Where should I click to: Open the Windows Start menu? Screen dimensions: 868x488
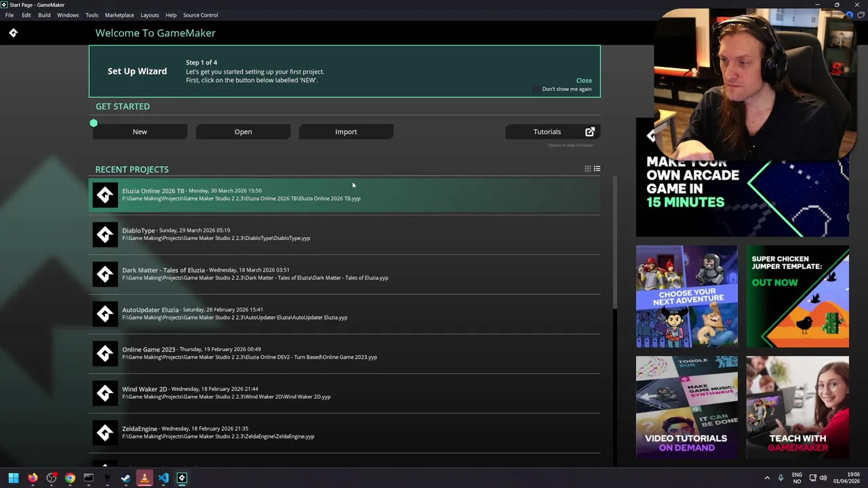point(14,478)
